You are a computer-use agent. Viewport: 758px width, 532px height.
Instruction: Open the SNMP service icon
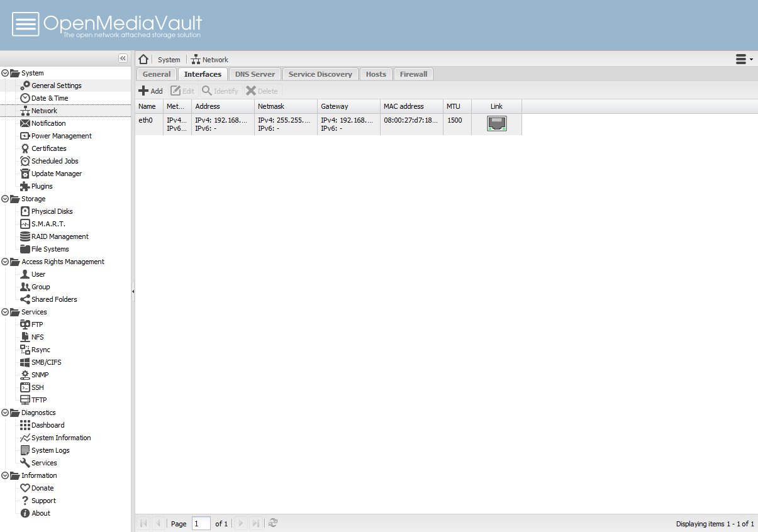pyautogui.click(x=25, y=375)
